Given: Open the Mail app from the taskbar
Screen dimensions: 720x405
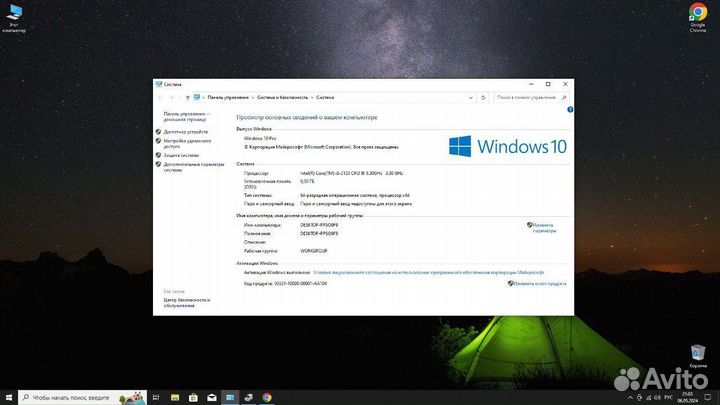Looking at the screenshot, I should coord(212,398).
